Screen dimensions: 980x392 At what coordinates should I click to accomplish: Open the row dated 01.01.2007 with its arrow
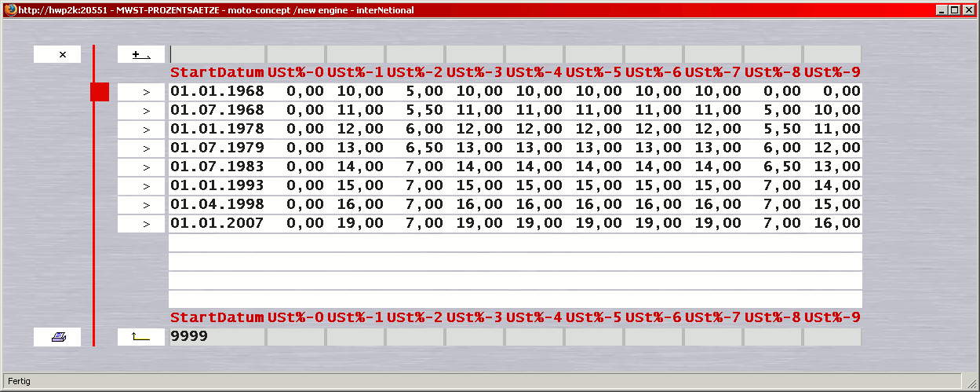coord(141,224)
